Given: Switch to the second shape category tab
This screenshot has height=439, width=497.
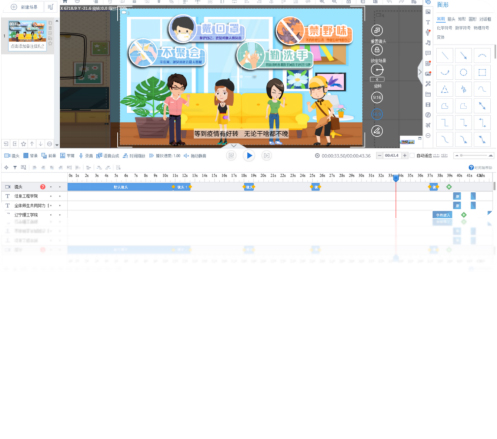Looking at the screenshot, I should 451,19.
